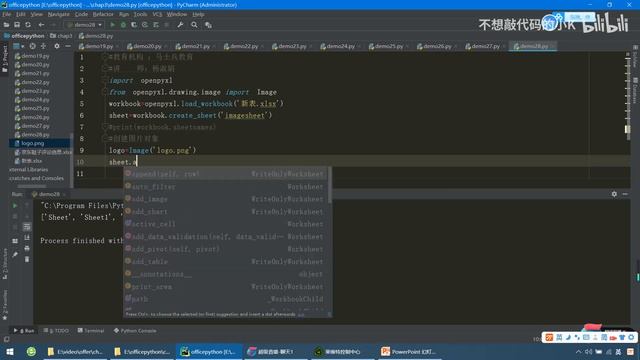The image size is (640, 360).
Task: Open Run panel gear settings
Action: tap(614, 194)
